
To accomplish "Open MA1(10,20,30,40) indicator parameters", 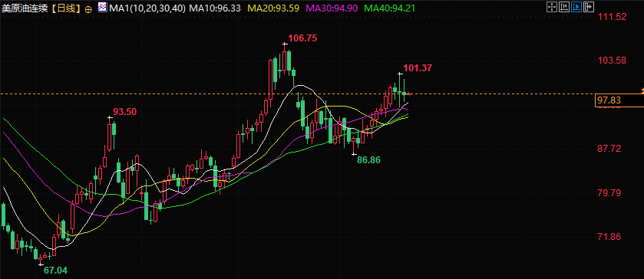I will (x=147, y=8).
